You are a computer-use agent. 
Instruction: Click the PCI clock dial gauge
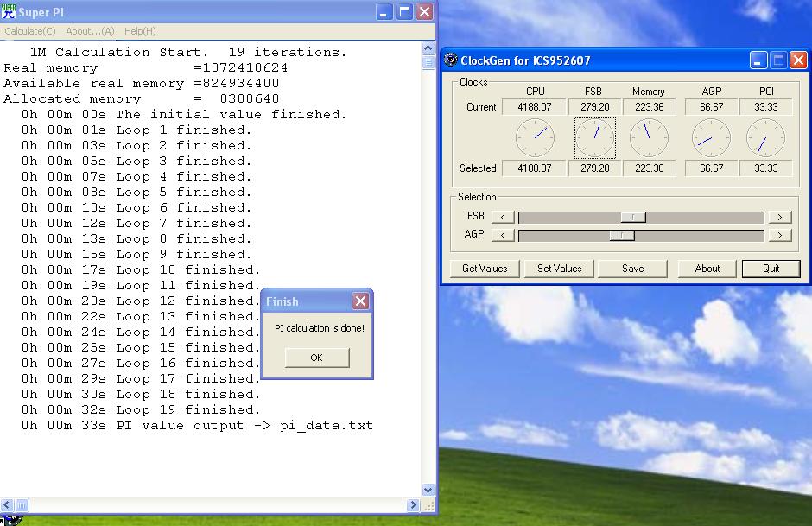point(765,137)
